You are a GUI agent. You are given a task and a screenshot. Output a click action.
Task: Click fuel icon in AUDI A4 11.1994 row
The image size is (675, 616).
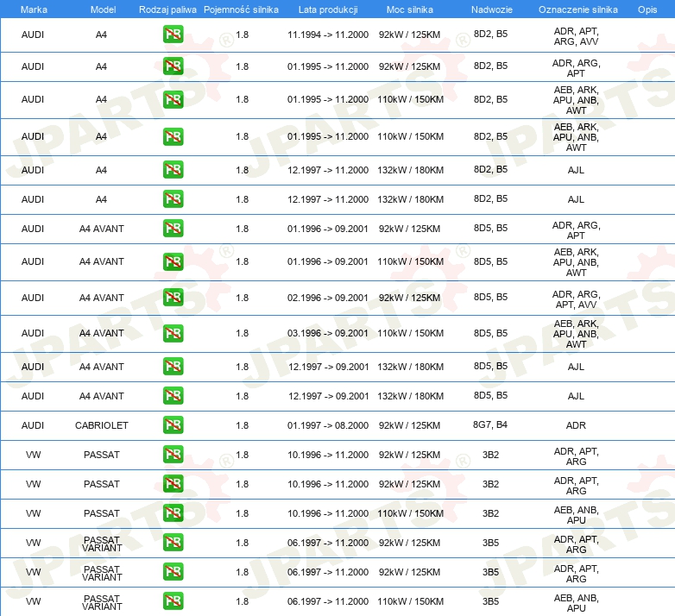pos(173,35)
